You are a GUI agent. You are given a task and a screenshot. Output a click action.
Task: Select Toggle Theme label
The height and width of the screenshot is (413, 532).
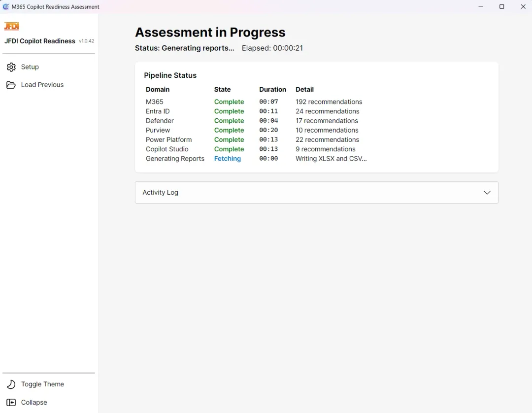click(x=42, y=384)
